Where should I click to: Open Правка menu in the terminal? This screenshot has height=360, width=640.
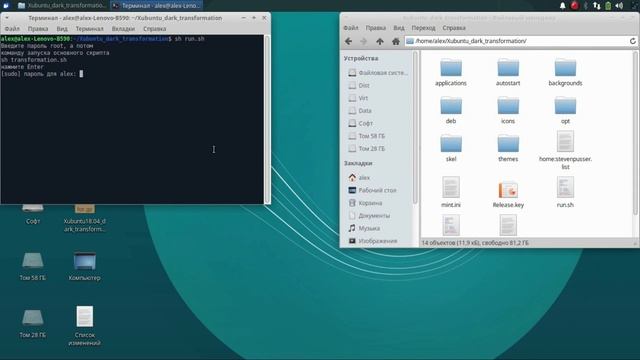(x=38, y=29)
